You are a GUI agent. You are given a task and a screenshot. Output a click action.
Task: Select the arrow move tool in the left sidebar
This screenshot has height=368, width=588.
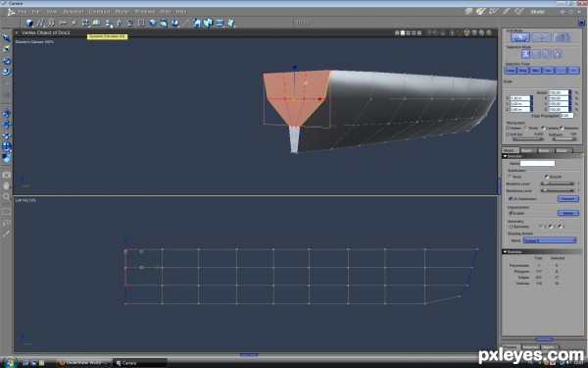pyautogui.click(x=7, y=38)
